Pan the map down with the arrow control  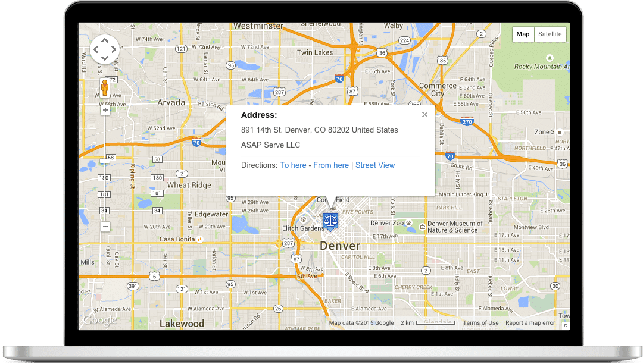tap(105, 58)
